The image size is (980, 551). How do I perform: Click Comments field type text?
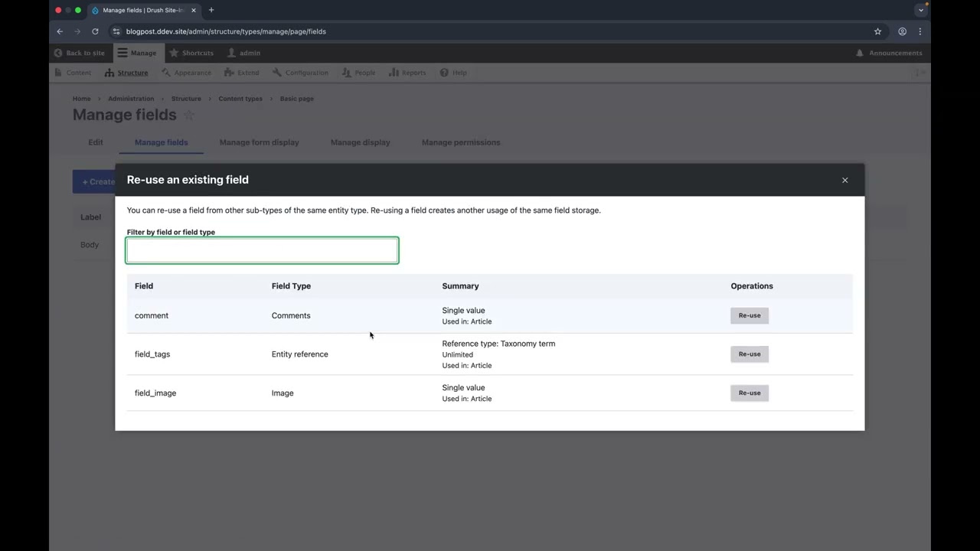tap(291, 315)
